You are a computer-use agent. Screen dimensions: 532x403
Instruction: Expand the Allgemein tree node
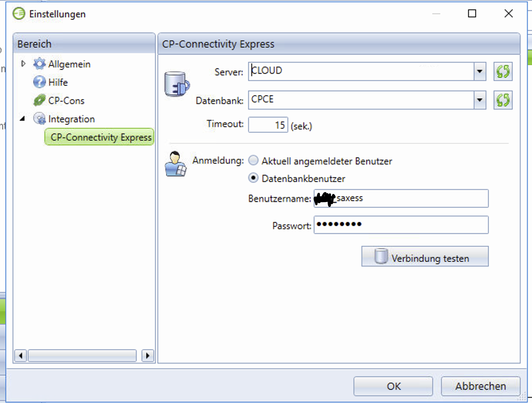[x=23, y=63]
